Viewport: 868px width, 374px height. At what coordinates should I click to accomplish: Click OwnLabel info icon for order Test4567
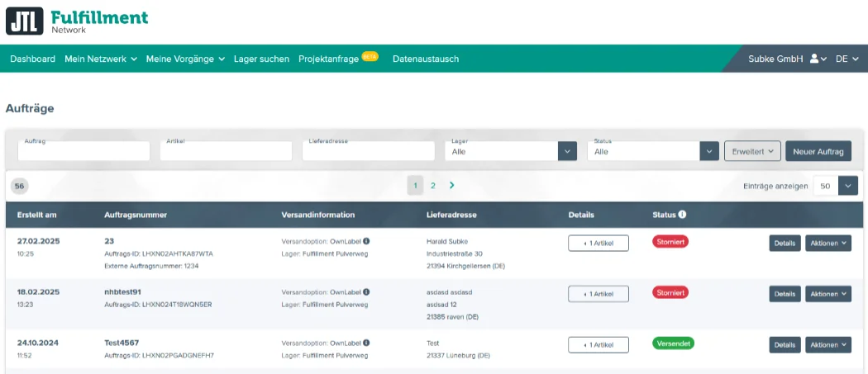click(x=366, y=343)
